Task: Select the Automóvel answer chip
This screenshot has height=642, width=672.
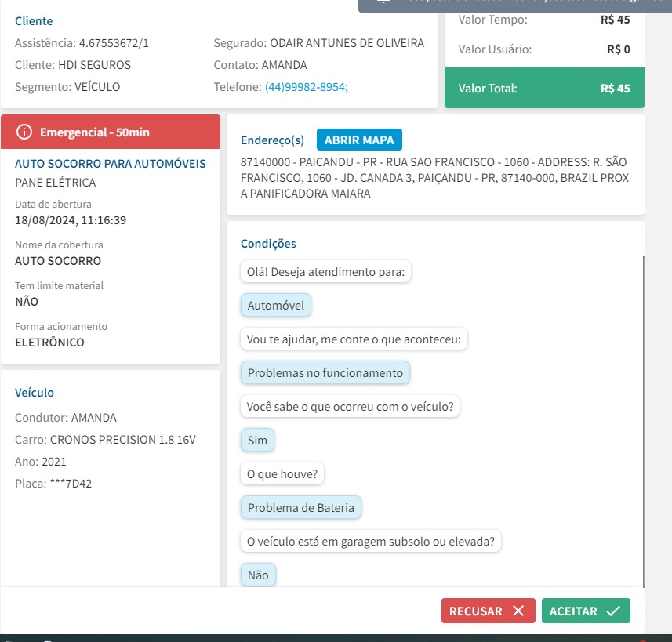Action: 275,306
